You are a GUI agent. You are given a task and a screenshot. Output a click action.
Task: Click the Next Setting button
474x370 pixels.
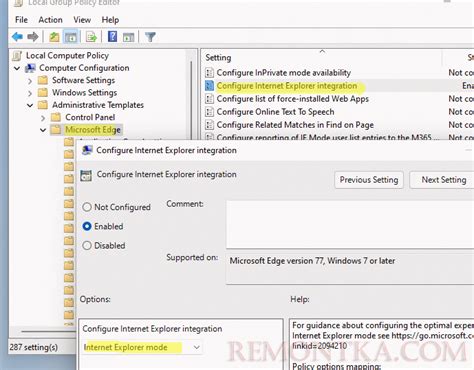[443, 180]
